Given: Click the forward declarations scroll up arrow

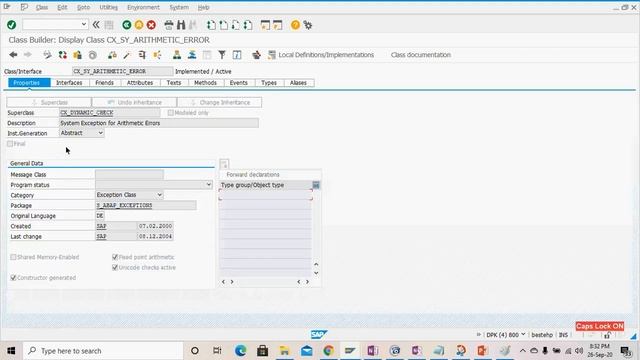Looking at the screenshot, I should pos(316,264).
